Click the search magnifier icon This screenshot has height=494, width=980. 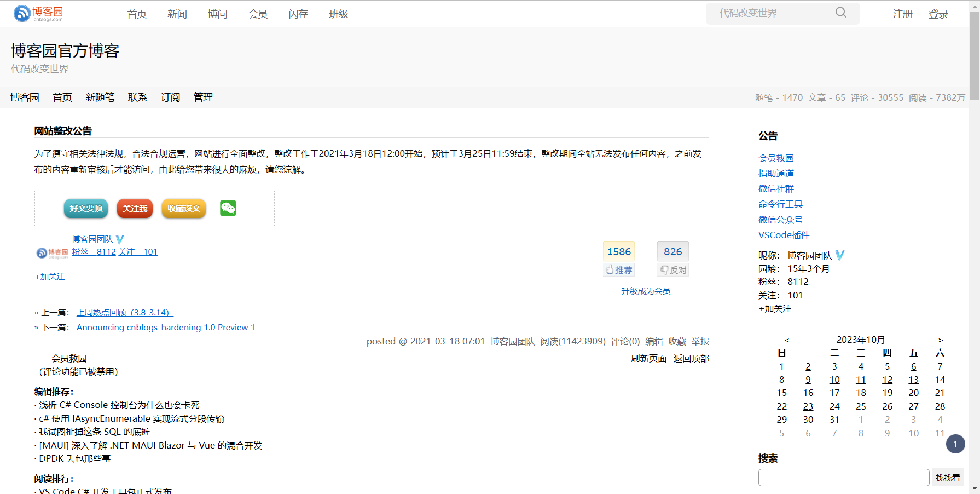coord(840,13)
